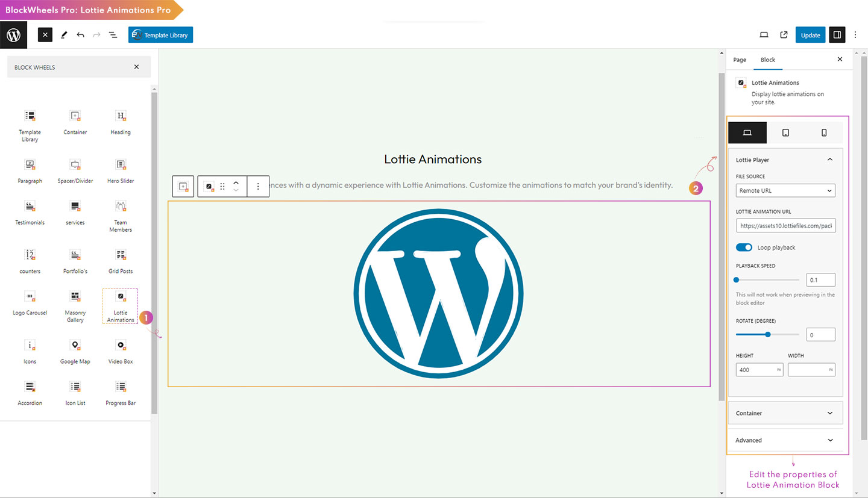The height and width of the screenshot is (498, 868).
Task: Expand the Advanced settings panel
Action: [x=785, y=440]
